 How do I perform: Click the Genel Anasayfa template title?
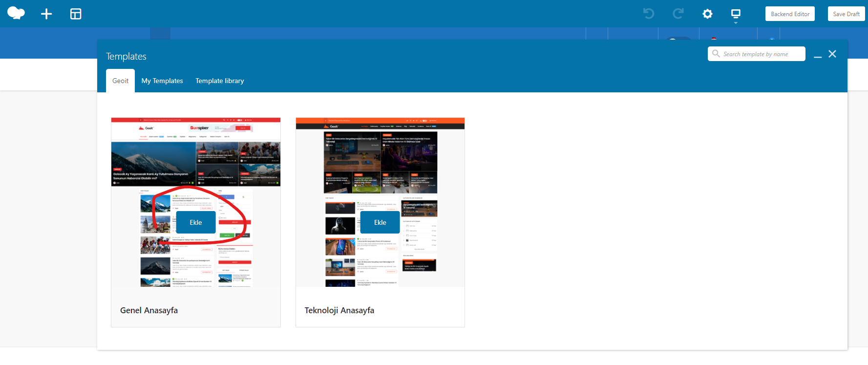(149, 310)
